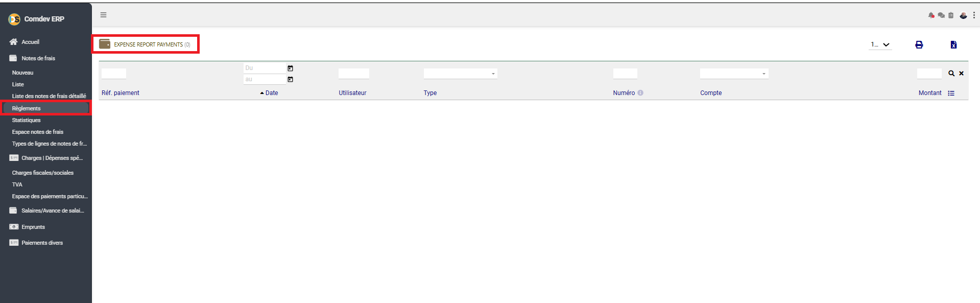This screenshot has width=980, height=303.
Task: Sort by the Date column
Action: (x=272, y=93)
